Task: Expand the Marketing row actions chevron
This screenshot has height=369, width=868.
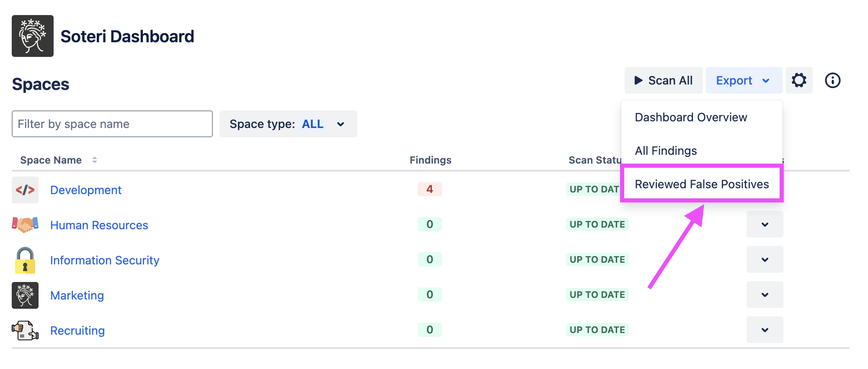Action: click(765, 295)
